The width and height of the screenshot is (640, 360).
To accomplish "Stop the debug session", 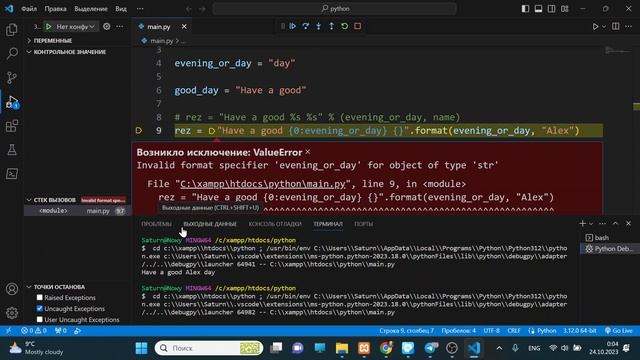I will [x=358, y=26].
